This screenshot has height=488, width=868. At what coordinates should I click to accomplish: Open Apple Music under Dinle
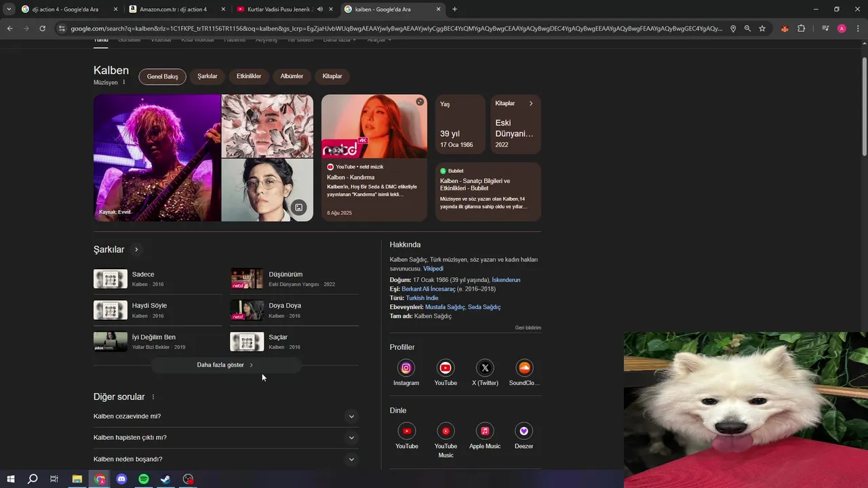point(485,431)
